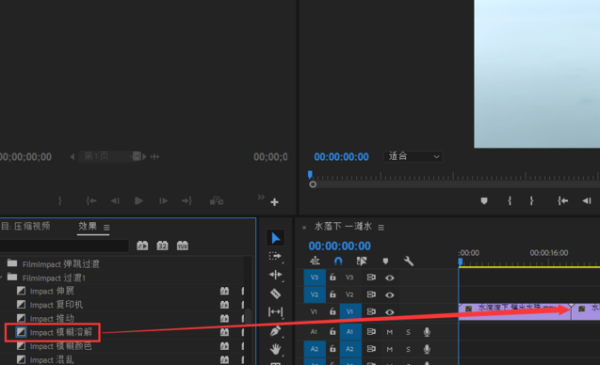Select the Selection arrow tool
This screenshot has width=600, height=365.
(x=275, y=238)
